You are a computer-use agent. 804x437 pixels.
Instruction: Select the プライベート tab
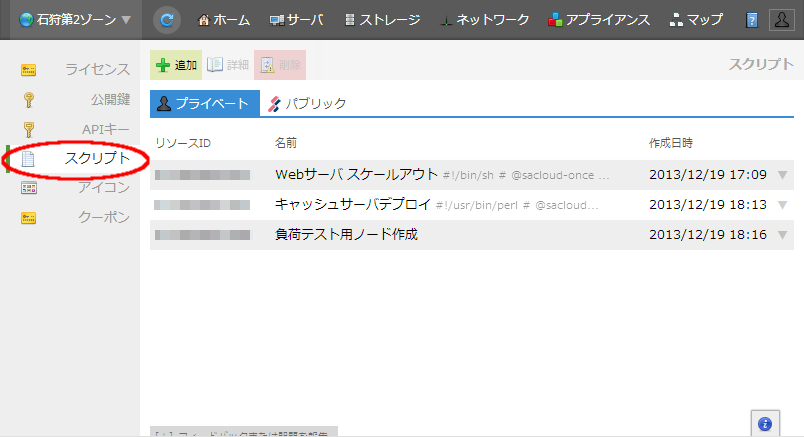[204, 103]
